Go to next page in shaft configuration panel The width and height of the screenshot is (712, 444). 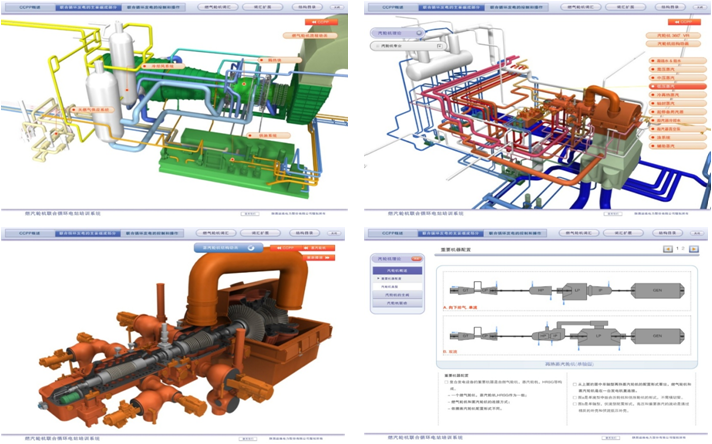[693, 249]
